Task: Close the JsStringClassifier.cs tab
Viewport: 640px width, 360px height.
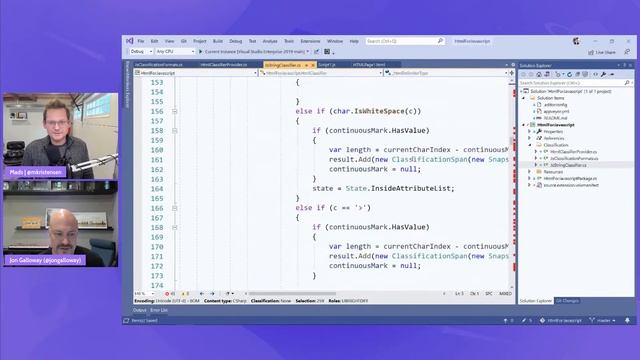Action: click(x=313, y=65)
